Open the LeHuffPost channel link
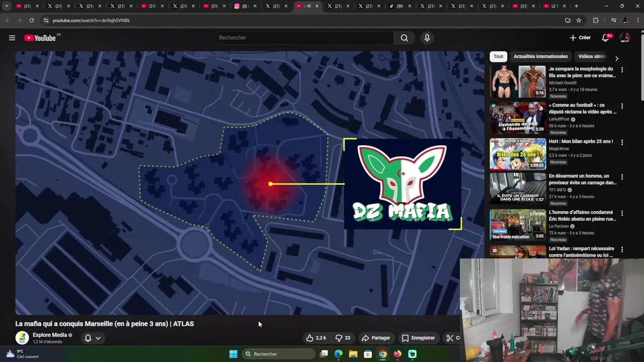 click(x=559, y=119)
